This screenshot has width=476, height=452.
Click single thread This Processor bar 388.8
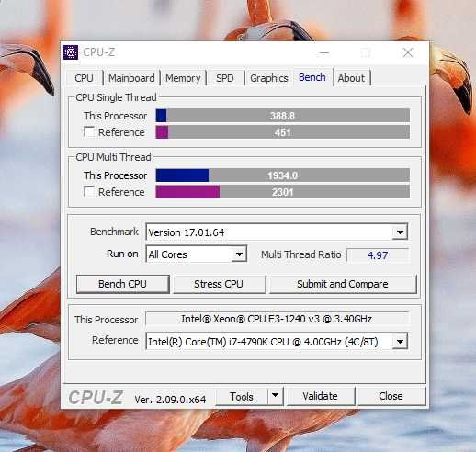coord(282,116)
